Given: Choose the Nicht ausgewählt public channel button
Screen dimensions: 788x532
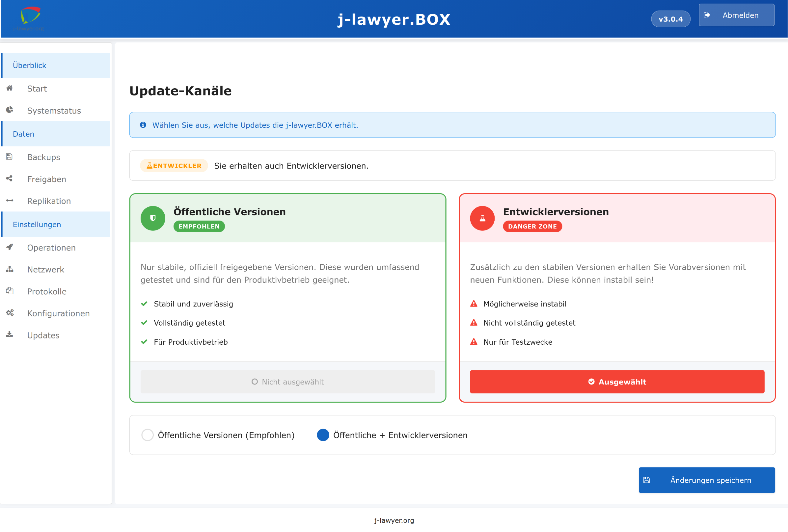Looking at the screenshot, I should pos(287,382).
